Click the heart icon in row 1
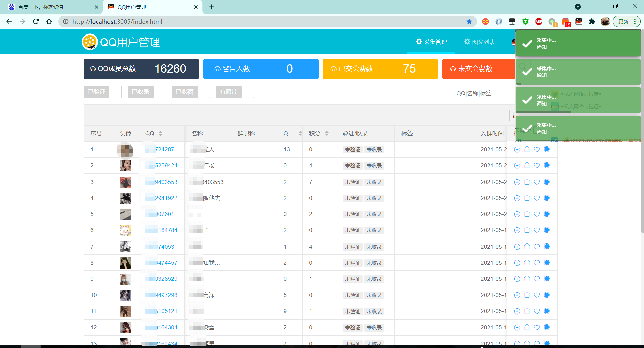The image size is (644, 348). [x=537, y=150]
